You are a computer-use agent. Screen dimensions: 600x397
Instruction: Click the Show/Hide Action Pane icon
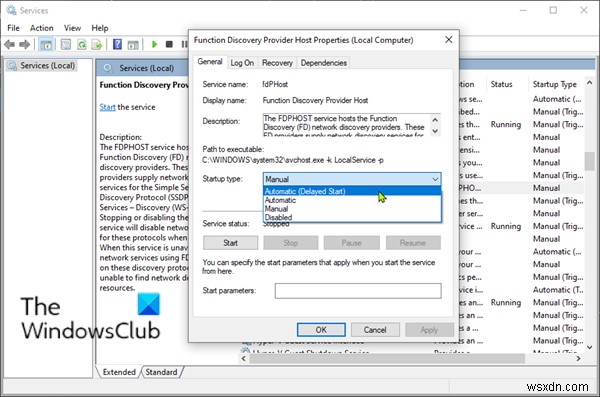click(x=133, y=45)
